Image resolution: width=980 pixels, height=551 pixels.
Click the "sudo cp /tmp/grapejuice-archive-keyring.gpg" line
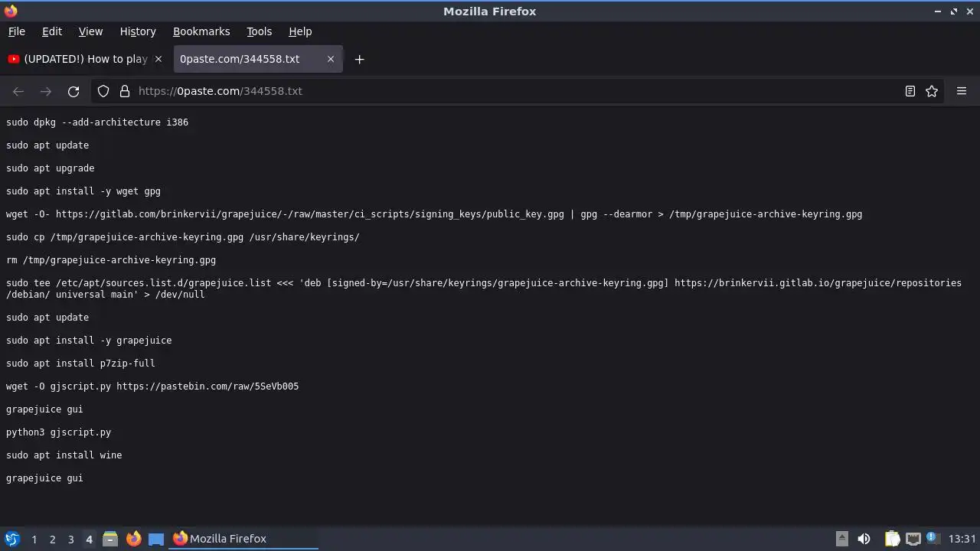point(183,237)
